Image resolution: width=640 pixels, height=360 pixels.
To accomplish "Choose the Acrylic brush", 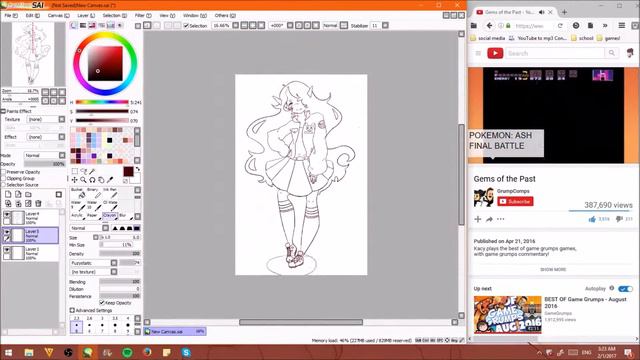I will pos(78,216).
